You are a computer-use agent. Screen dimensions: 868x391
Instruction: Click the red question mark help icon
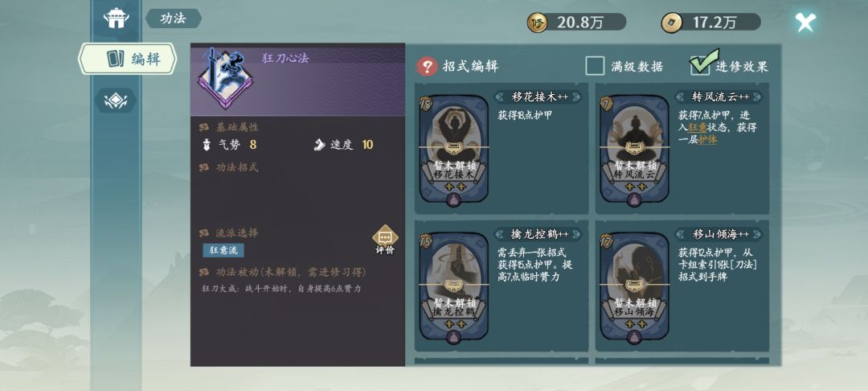point(427,67)
